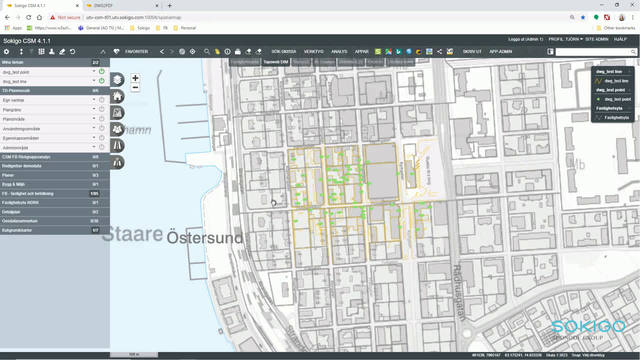Click the FAVORITER button
The image size is (640, 360).
pos(137,52)
